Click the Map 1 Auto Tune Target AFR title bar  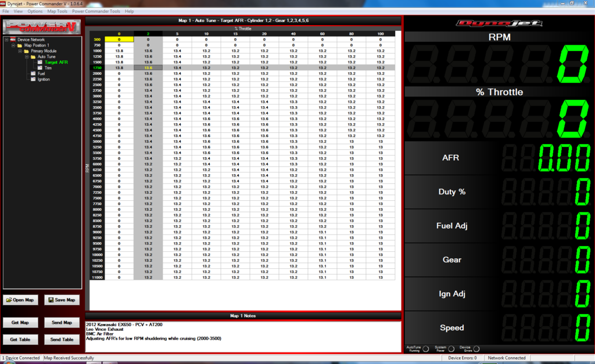(x=243, y=20)
